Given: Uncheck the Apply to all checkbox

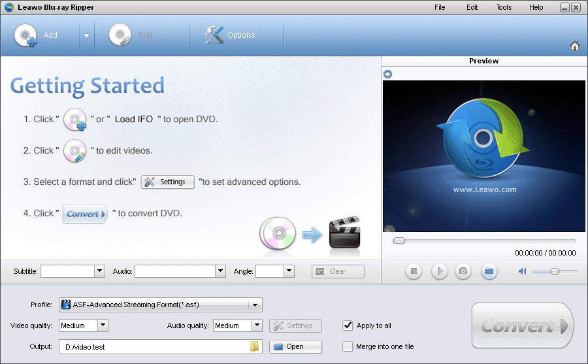Looking at the screenshot, I should click(348, 325).
